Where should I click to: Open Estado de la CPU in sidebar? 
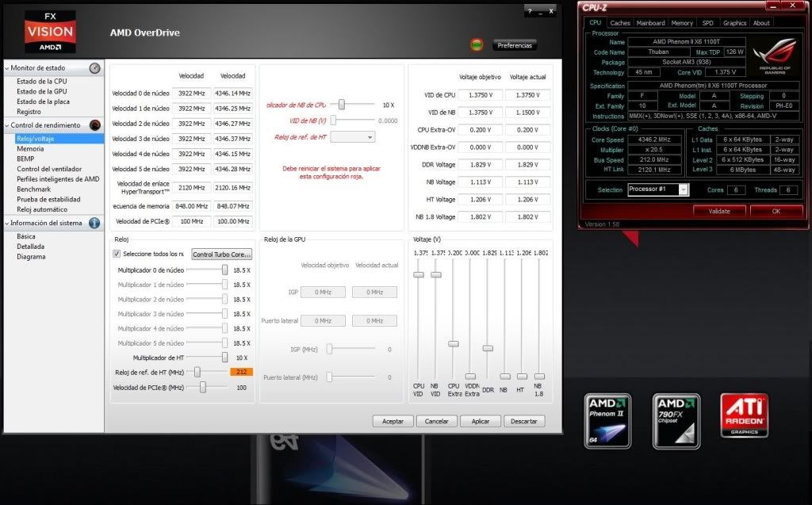click(42, 82)
